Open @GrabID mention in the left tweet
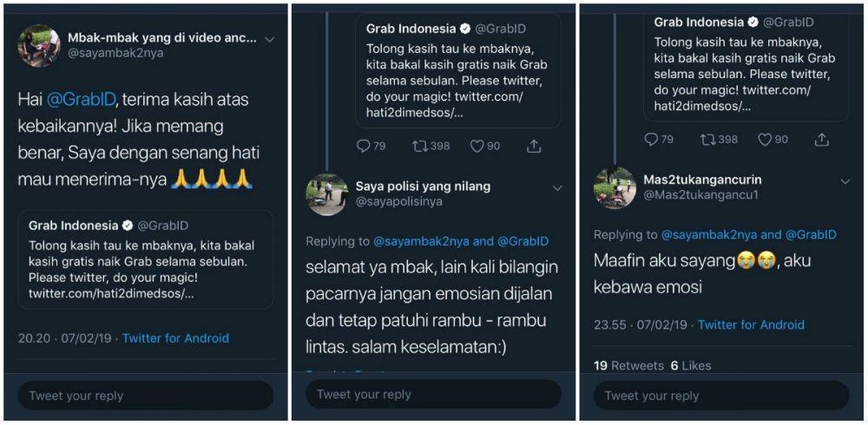 [x=82, y=99]
